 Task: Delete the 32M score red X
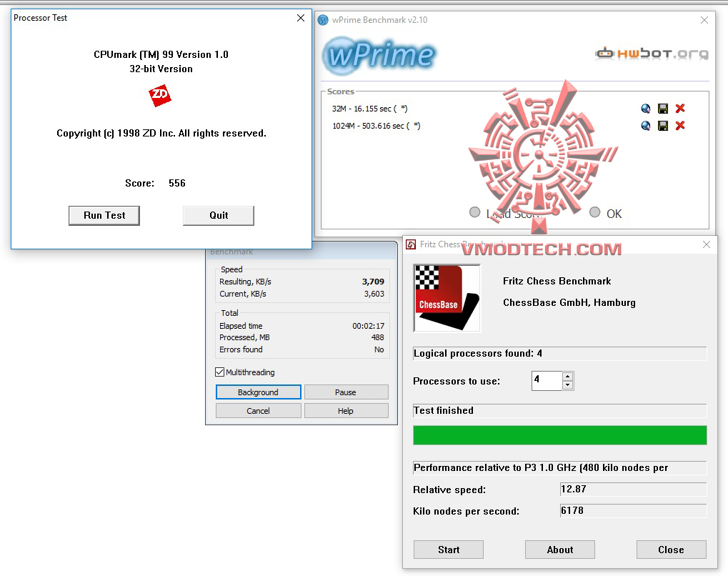[x=680, y=109]
